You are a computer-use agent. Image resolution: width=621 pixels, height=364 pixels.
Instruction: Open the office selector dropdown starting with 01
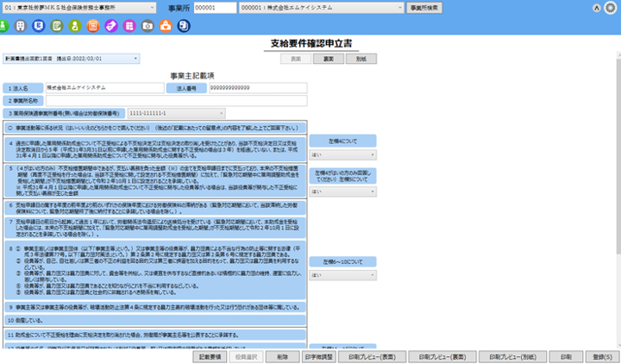[x=79, y=8]
